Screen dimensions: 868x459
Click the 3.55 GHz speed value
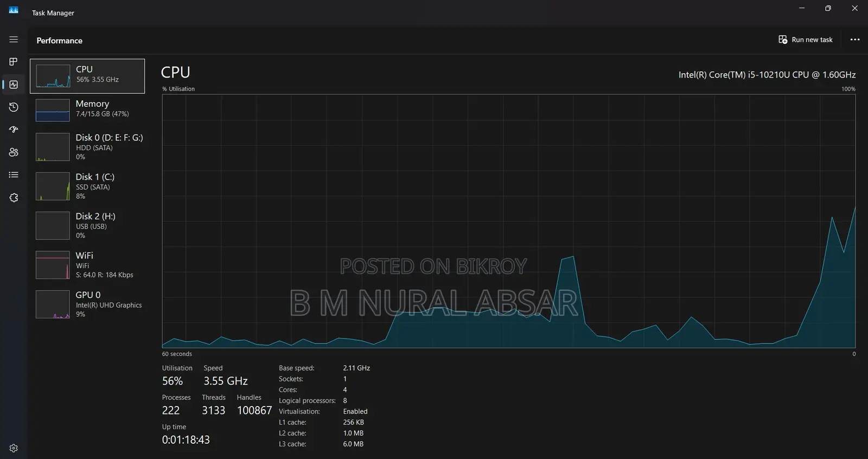pyautogui.click(x=226, y=381)
